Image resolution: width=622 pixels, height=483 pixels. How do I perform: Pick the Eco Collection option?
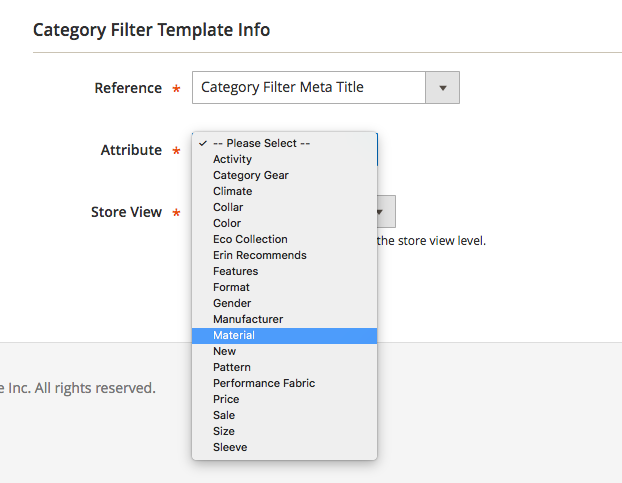[250, 239]
